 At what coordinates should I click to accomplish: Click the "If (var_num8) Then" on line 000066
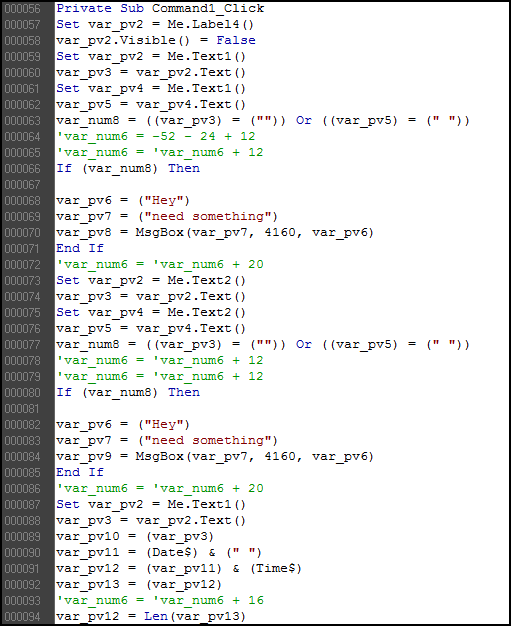(128, 168)
